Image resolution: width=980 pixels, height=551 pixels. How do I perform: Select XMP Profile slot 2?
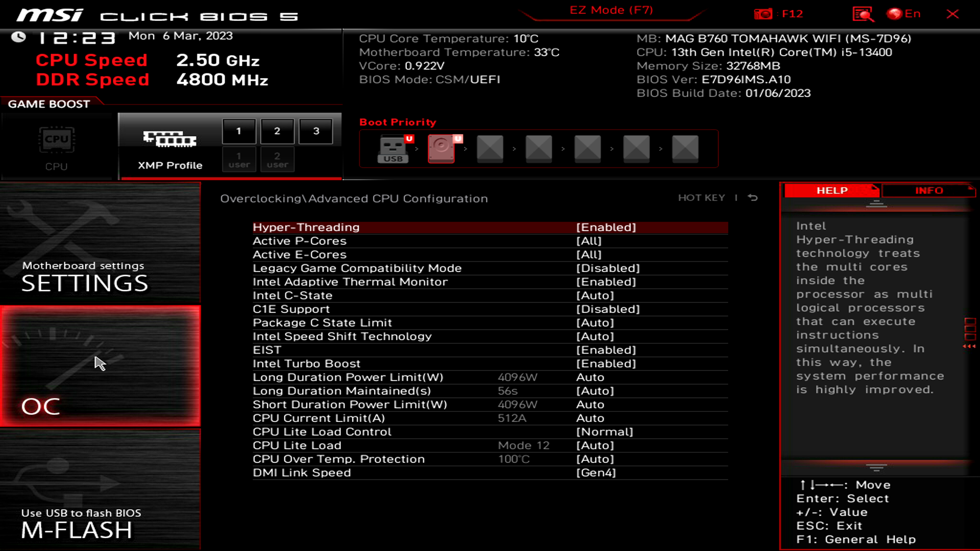(277, 131)
